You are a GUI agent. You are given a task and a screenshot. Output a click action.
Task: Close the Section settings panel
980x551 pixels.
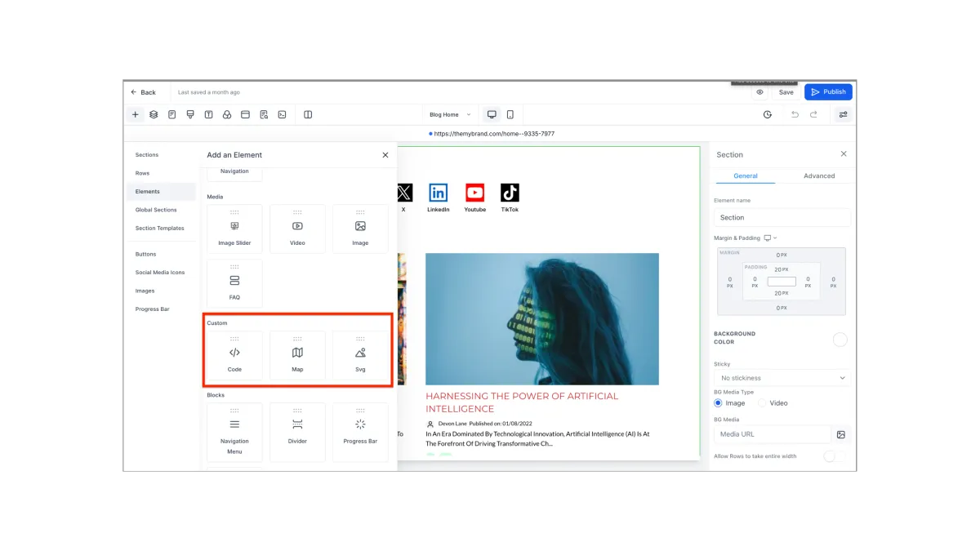point(844,154)
